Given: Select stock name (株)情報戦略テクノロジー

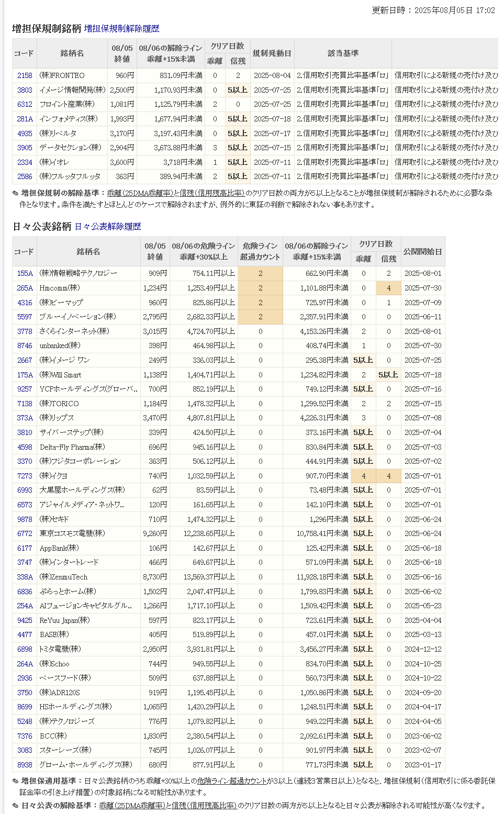Looking at the screenshot, I should tap(79, 273).
